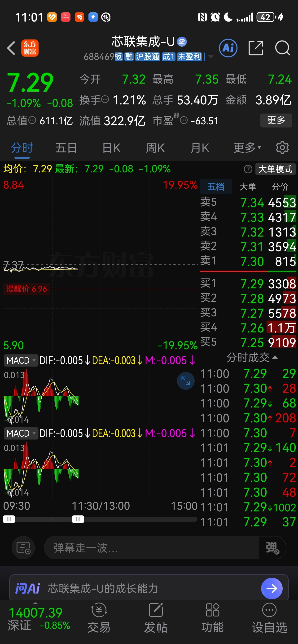Switch to the 月K chart tab
298x644 pixels.
coord(200,148)
